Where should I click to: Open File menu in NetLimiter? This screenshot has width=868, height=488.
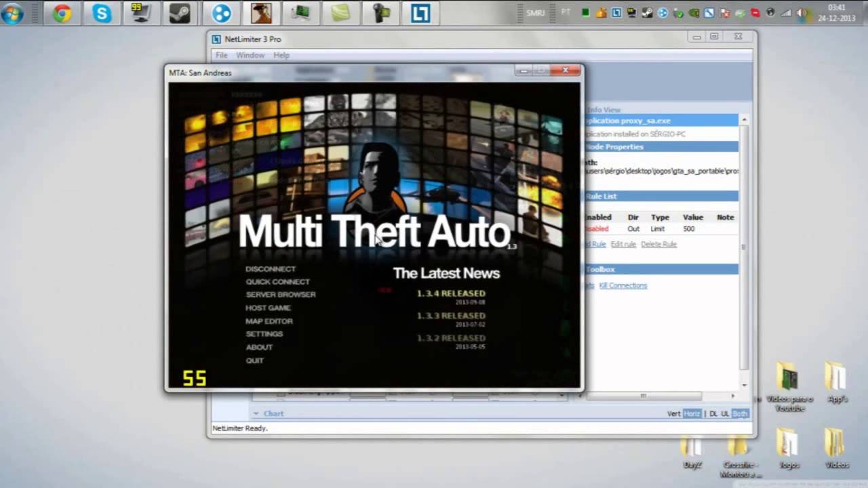click(x=222, y=55)
